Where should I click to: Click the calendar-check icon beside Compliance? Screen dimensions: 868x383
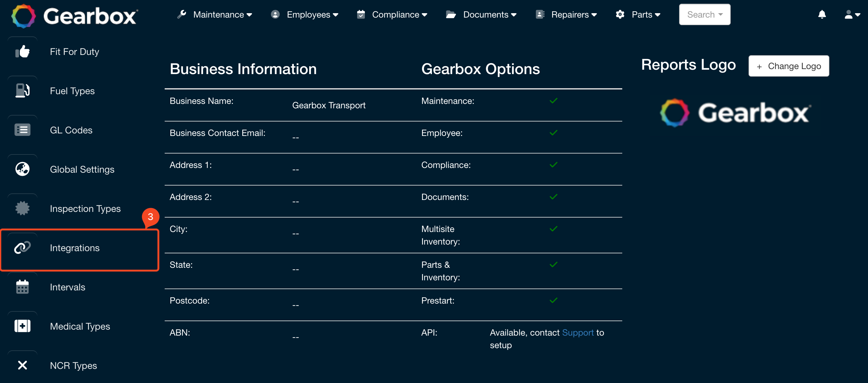pyautogui.click(x=361, y=14)
